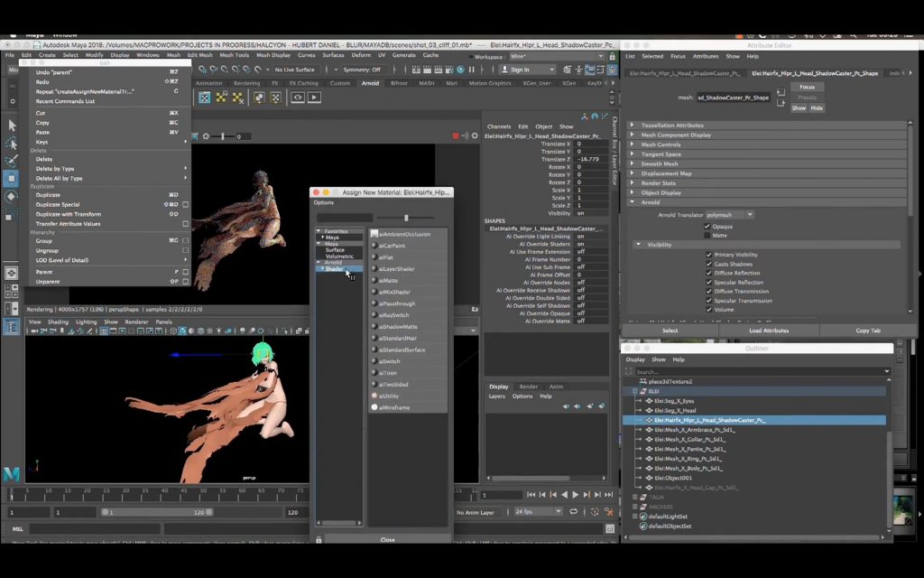This screenshot has width=924, height=578.
Task: Expand the Tessellation Attributes section
Action: [672, 126]
